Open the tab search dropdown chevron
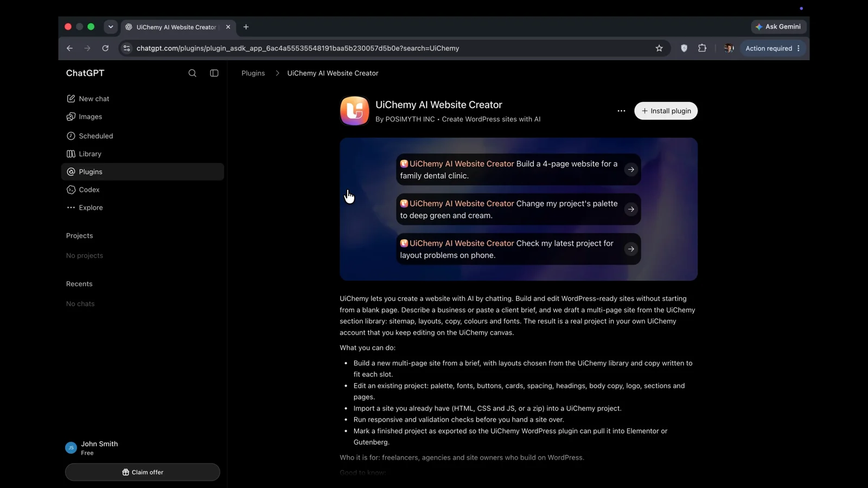The height and width of the screenshot is (488, 868). point(111,27)
